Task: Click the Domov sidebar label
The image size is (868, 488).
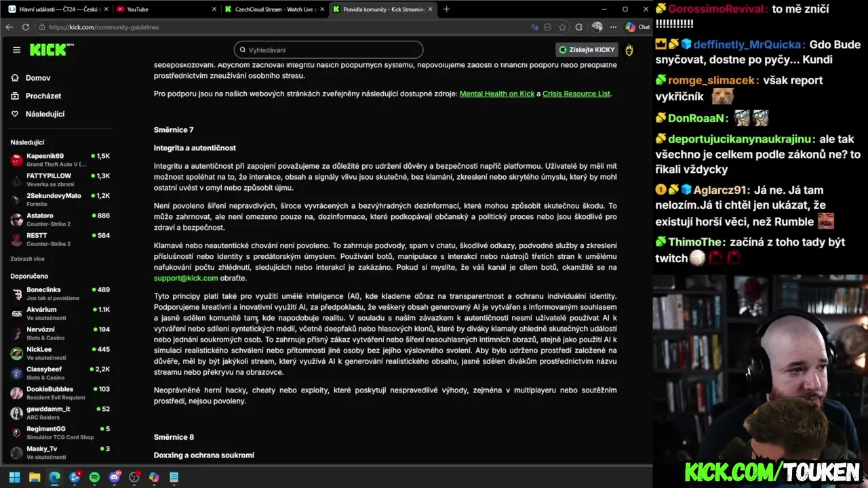Action: pos(38,78)
